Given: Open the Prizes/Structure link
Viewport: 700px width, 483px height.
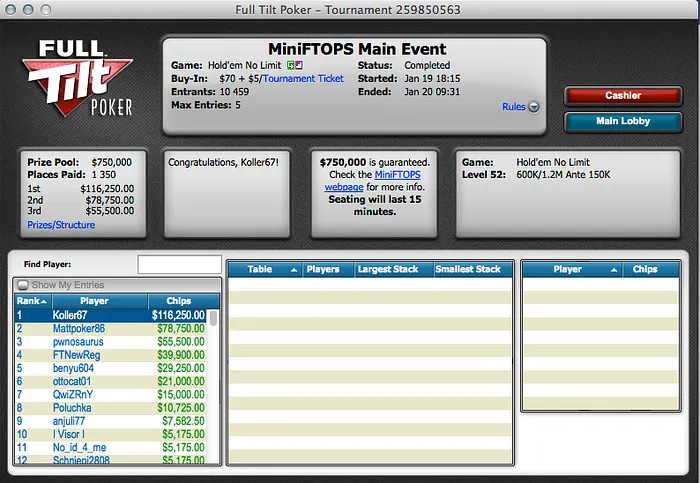Looking at the screenshot, I should pyautogui.click(x=60, y=225).
